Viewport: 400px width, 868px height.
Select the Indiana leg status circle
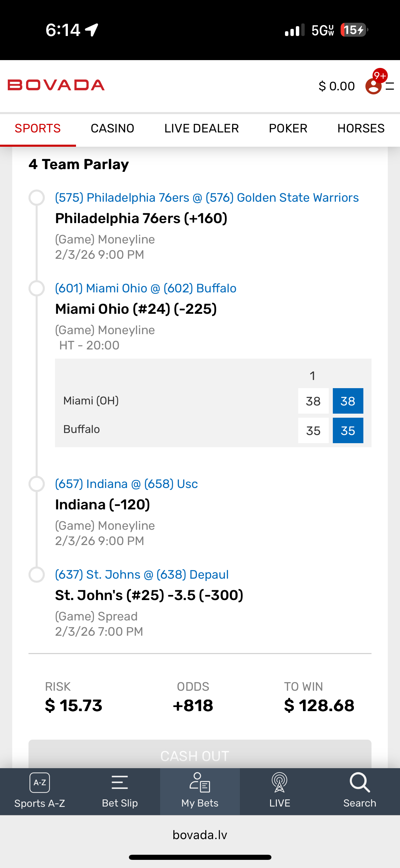coord(37,484)
